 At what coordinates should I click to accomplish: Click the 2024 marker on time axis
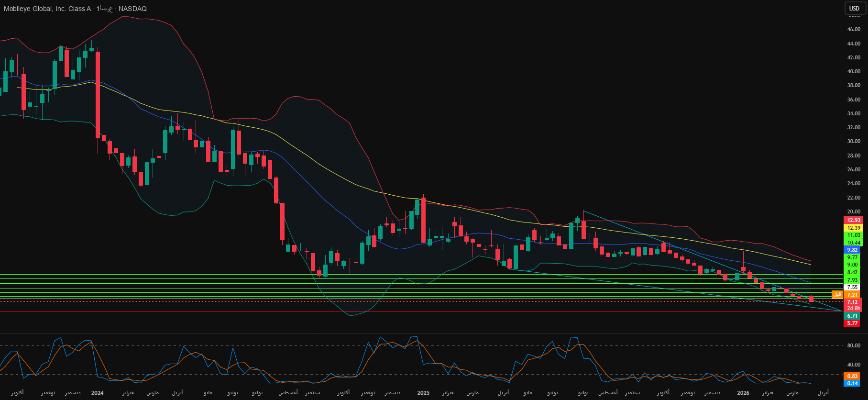pyautogui.click(x=97, y=393)
